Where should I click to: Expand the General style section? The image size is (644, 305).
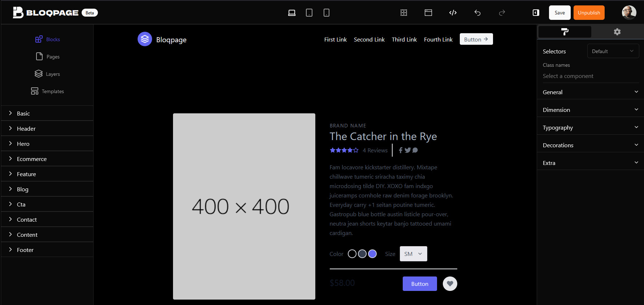point(591,92)
